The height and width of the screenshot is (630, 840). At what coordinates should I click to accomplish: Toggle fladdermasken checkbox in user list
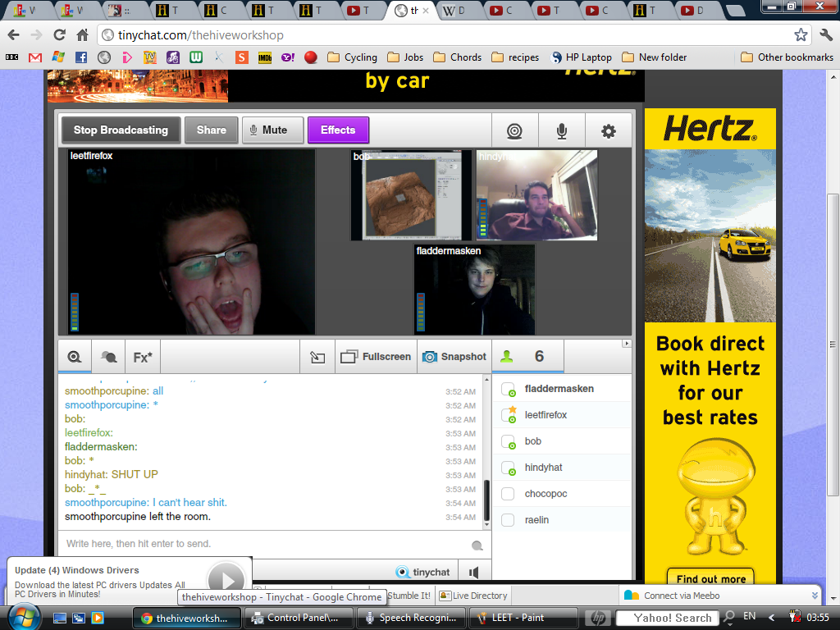[508, 389]
